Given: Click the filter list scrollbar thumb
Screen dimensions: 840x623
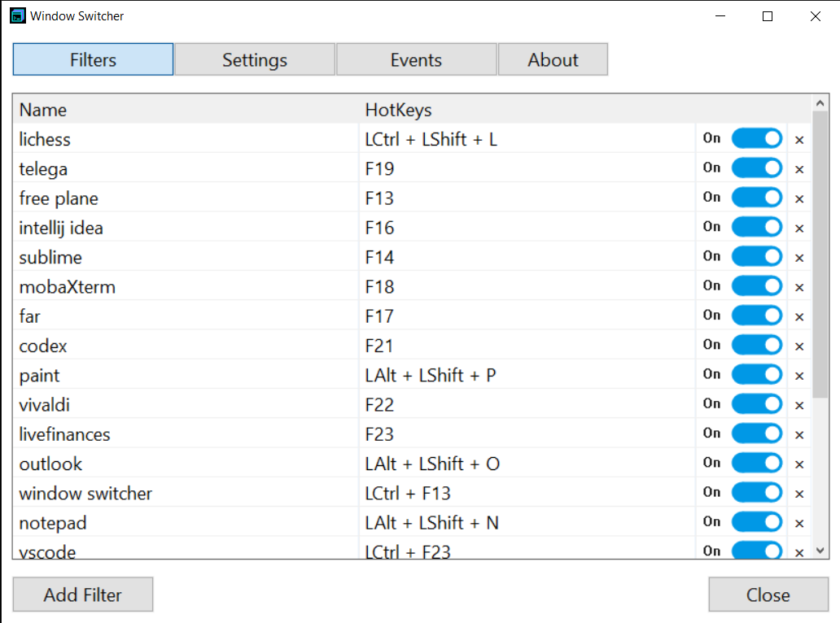Looking at the screenshot, I should (820, 255).
